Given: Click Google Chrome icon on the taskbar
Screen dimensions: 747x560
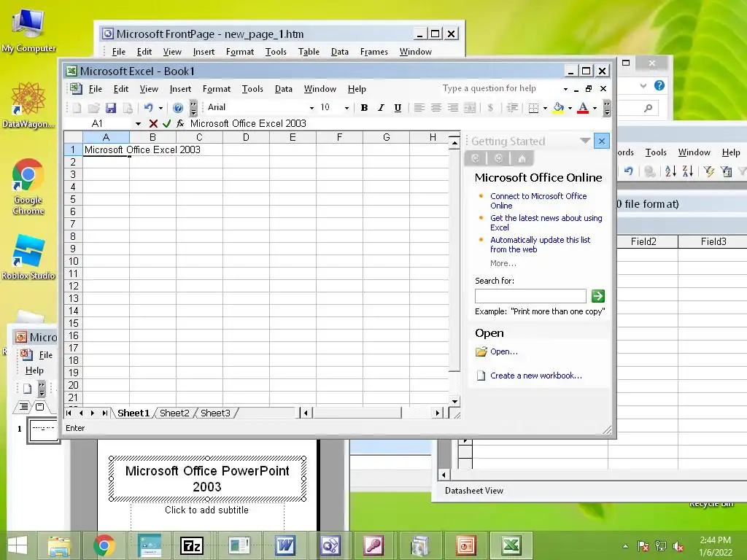Looking at the screenshot, I should pyautogui.click(x=104, y=545).
